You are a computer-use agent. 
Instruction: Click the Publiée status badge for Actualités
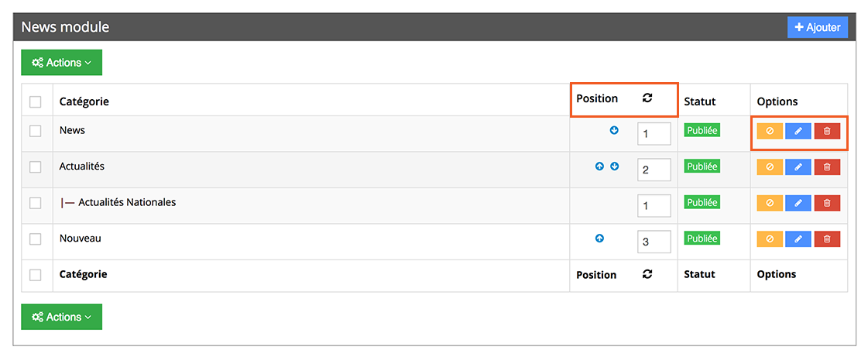pyautogui.click(x=702, y=167)
